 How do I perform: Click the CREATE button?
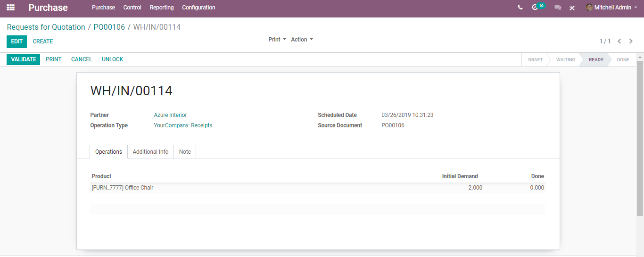[43, 41]
